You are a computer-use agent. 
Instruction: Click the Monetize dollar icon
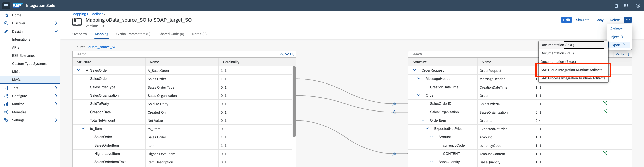(x=6, y=112)
